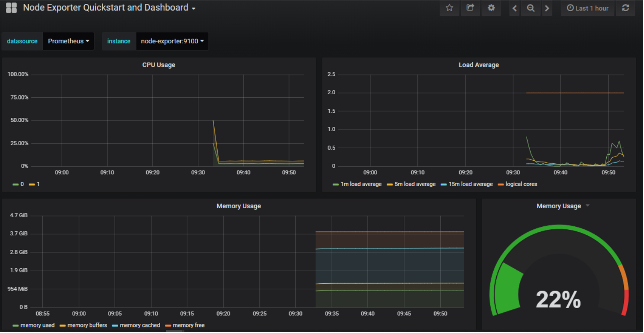
Task: Toggle 1m load average series
Action: [x=357, y=184]
